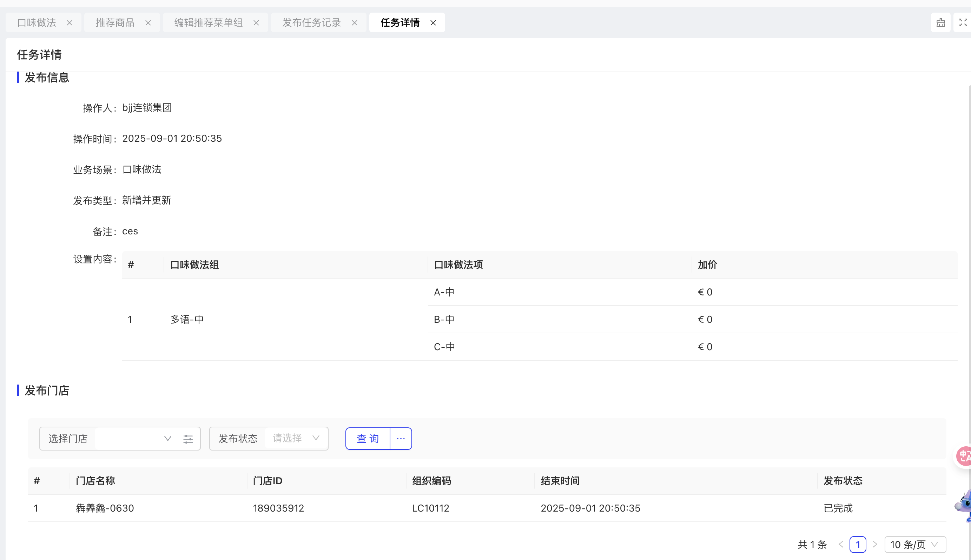Click the fullscreen expand icon at top right
971x560 pixels.
[x=963, y=23]
